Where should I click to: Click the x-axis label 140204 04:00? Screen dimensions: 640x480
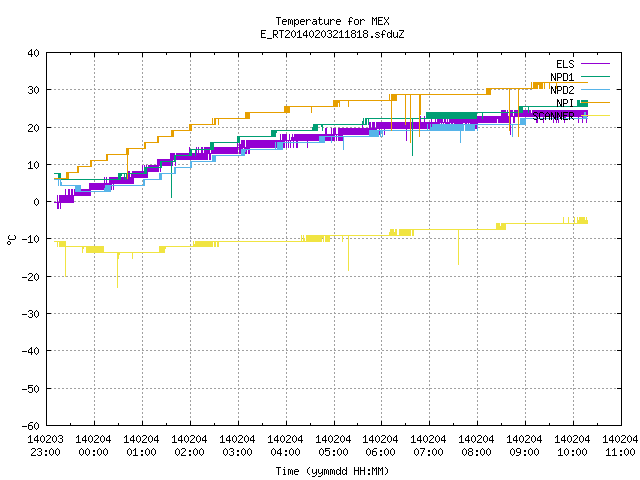pyautogui.click(x=285, y=446)
